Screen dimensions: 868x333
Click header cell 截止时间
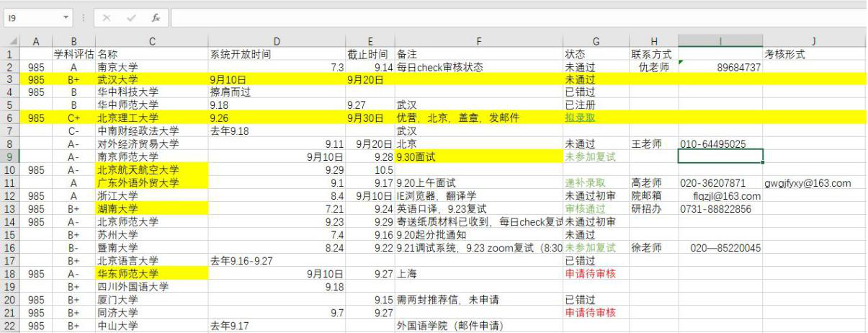370,54
